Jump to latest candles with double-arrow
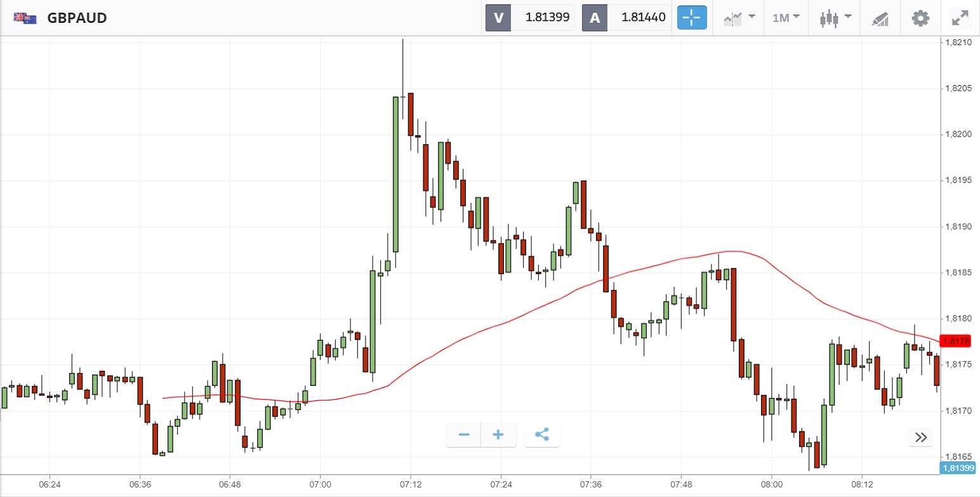Image resolution: width=980 pixels, height=497 pixels. pos(921,437)
